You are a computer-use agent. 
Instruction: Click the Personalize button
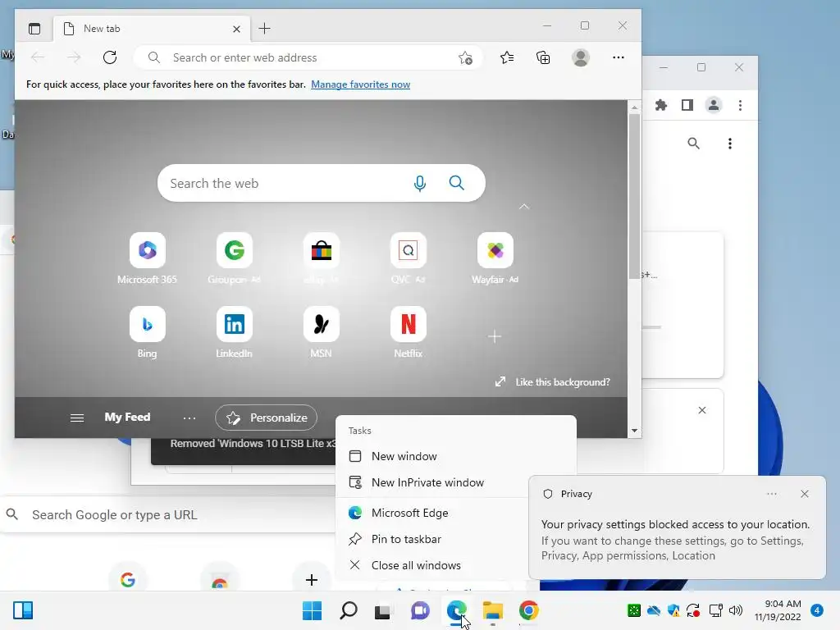point(267,418)
